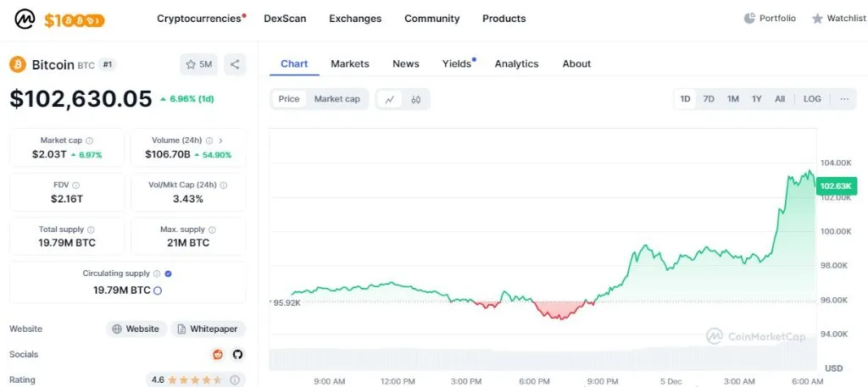The height and width of the screenshot is (387, 868).
Task: Click the $2.16T FDV value
Action: [x=67, y=199]
